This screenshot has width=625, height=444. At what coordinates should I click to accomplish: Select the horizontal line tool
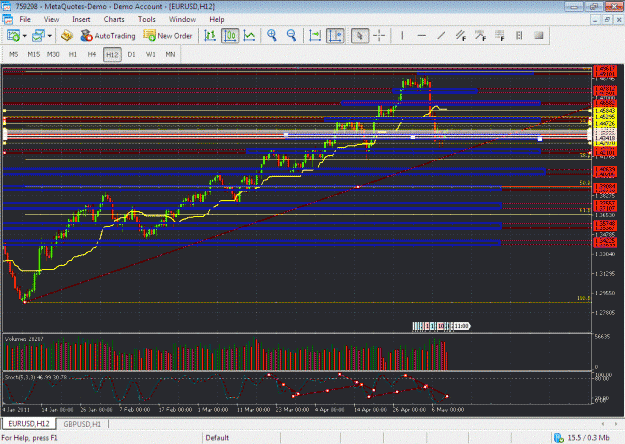(421, 36)
